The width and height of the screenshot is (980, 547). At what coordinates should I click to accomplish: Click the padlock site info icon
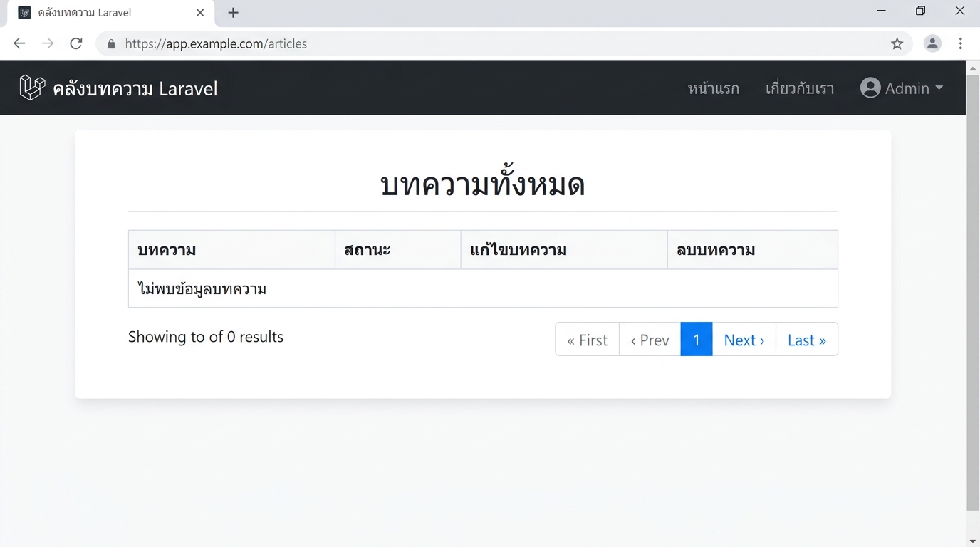point(111,43)
